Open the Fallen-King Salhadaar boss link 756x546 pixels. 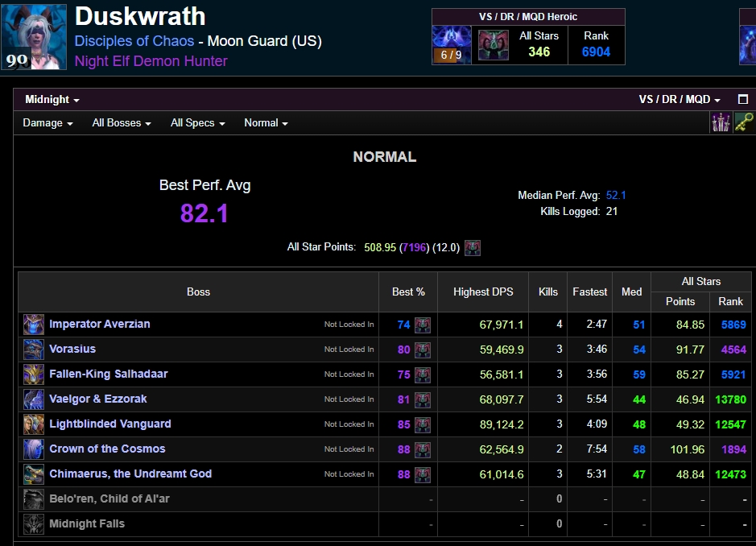click(109, 374)
